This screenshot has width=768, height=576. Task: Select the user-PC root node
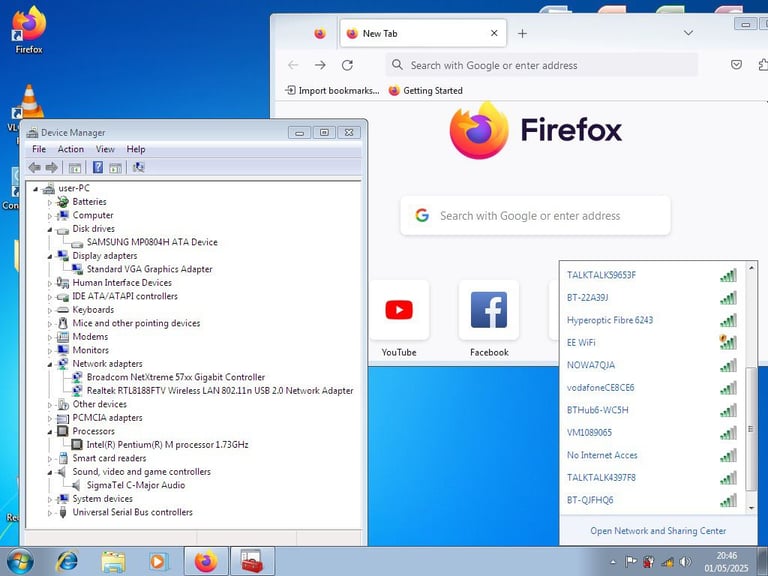click(x=73, y=188)
